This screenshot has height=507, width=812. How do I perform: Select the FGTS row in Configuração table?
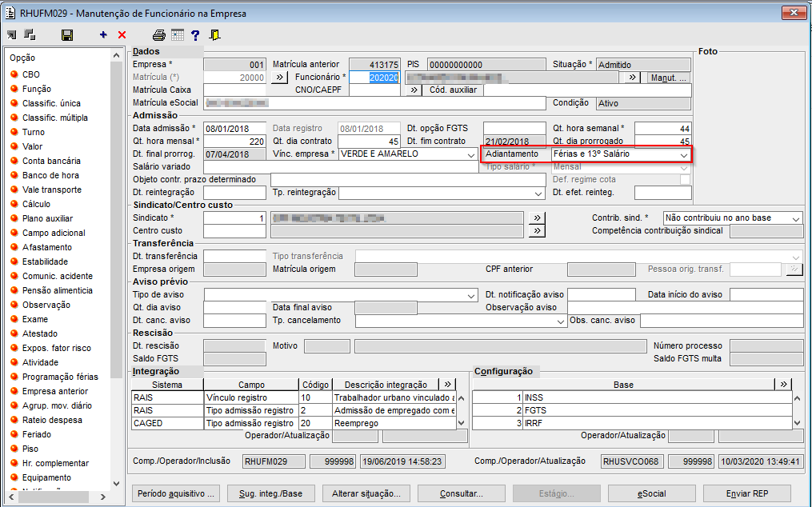(632, 410)
